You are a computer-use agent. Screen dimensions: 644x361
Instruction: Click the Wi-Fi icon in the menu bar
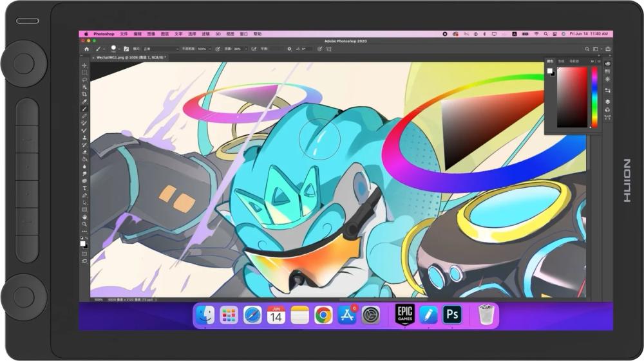click(x=536, y=34)
